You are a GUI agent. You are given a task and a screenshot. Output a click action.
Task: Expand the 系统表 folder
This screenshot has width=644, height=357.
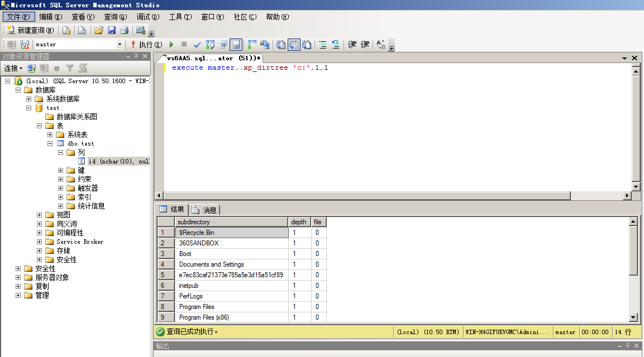tap(50, 134)
